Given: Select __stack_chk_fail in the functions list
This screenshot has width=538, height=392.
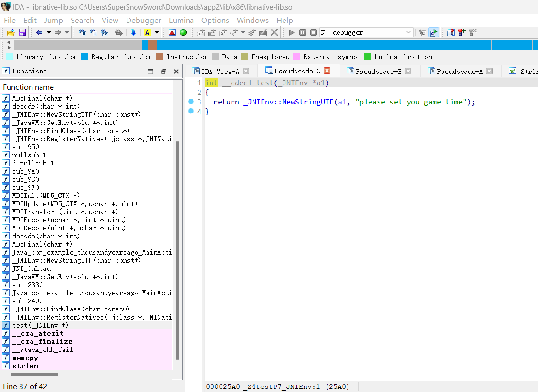Looking at the screenshot, I should point(87,350).
